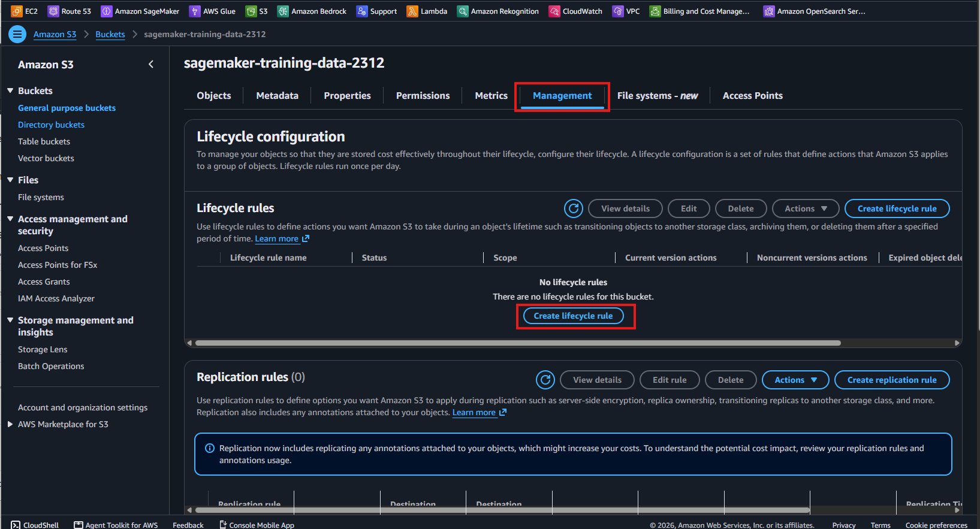The image size is (980, 529).
Task: Open the Support shortcut
Action: click(376, 11)
